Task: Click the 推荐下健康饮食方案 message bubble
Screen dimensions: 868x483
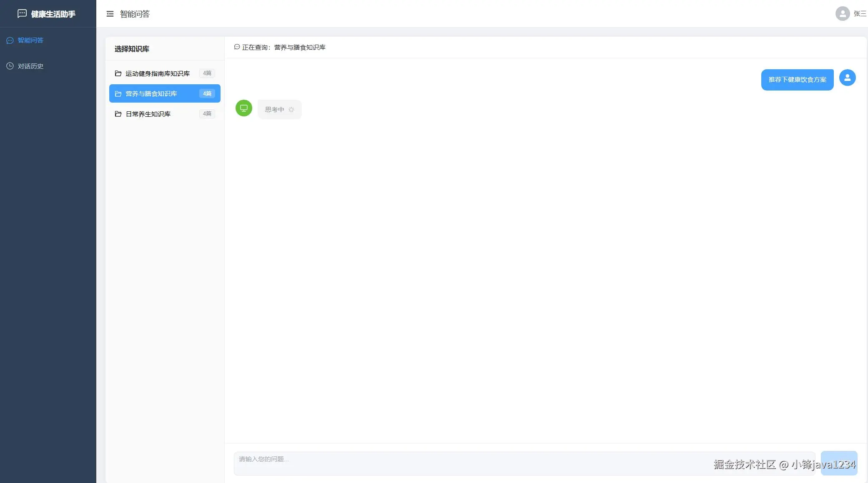Action: point(797,80)
